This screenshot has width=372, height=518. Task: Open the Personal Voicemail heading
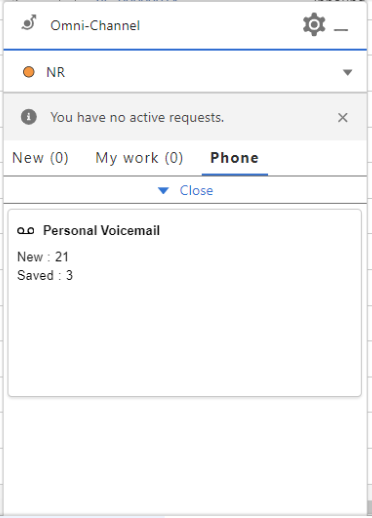point(101,231)
